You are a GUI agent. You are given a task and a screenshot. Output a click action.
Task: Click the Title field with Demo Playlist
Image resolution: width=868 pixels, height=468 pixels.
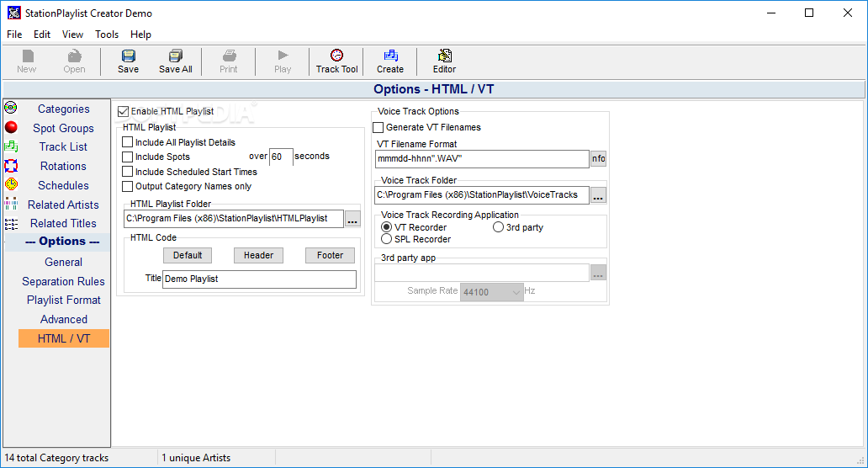pyautogui.click(x=259, y=279)
